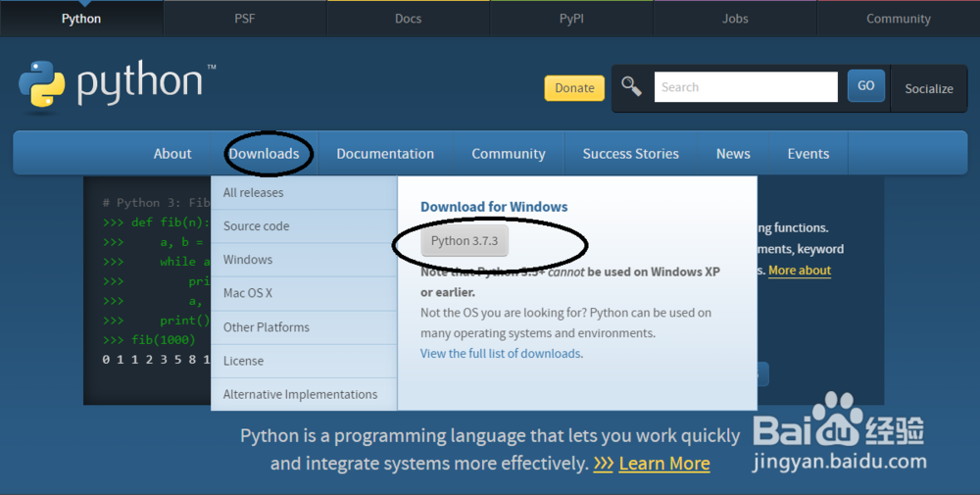Open the Socialize dropdown
The height and width of the screenshot is (495, 980).
[x=928, y=88]
